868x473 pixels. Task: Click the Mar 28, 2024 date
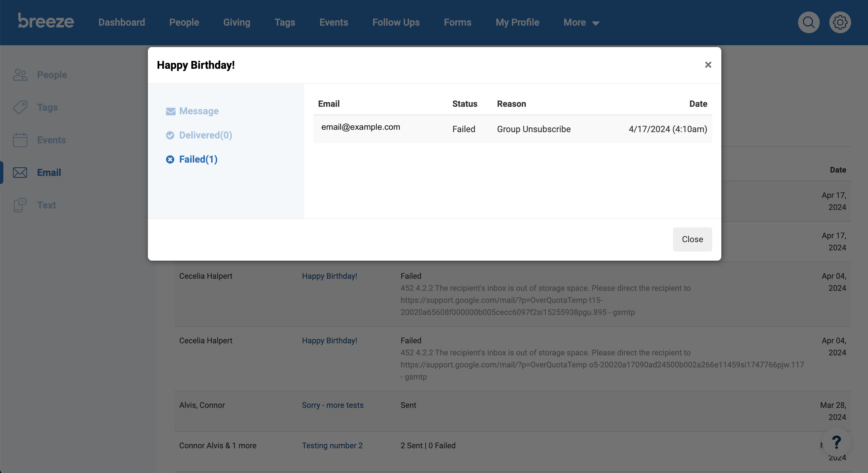point(833,411)
